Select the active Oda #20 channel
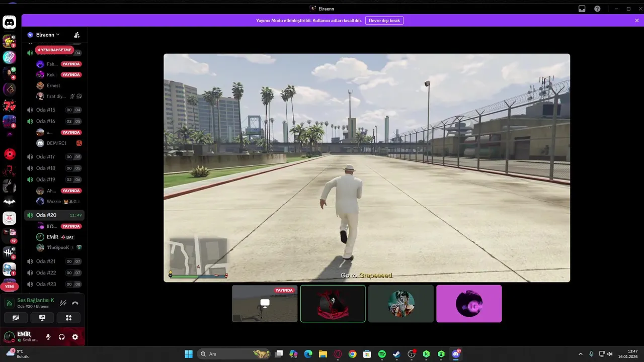The width and height of the screenshot is (644, 362). coord(54,215)
